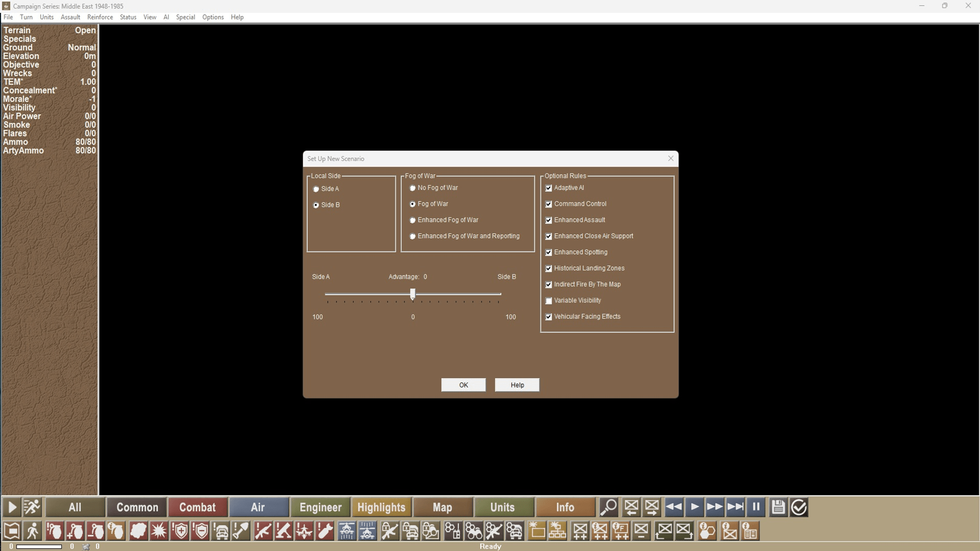
Task: Uncheck the Adaptive AI checkbox
Action: 549,188
